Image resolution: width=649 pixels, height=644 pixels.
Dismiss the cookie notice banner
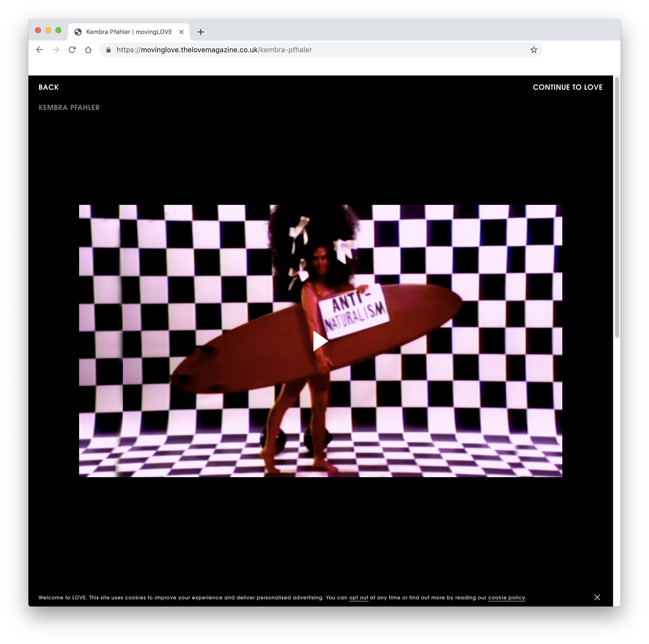(597, 597)
